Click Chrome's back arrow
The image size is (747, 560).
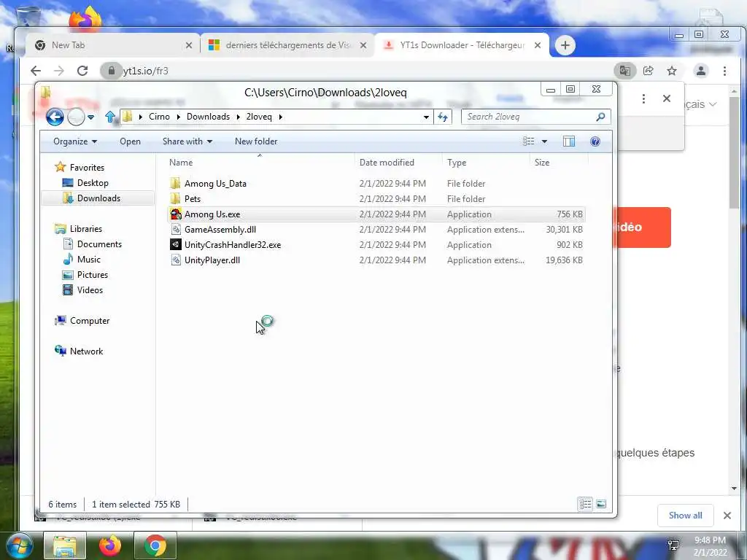coord(36,71)
